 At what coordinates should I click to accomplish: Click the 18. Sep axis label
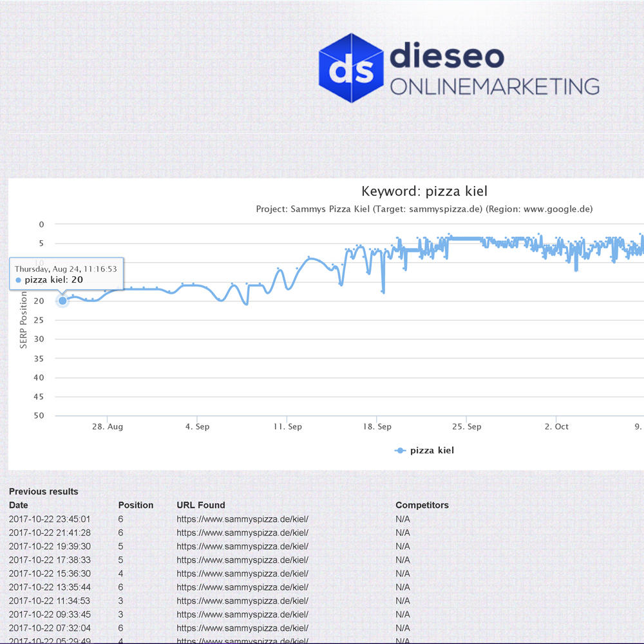(x=377, y=426)
